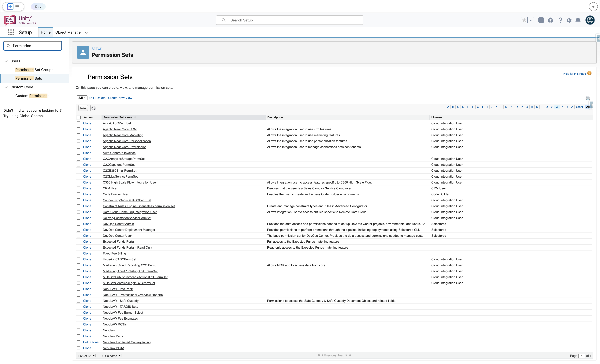Open the user profile avatar
This screenshot has height=364, width=600.
(x=590, y=20)
